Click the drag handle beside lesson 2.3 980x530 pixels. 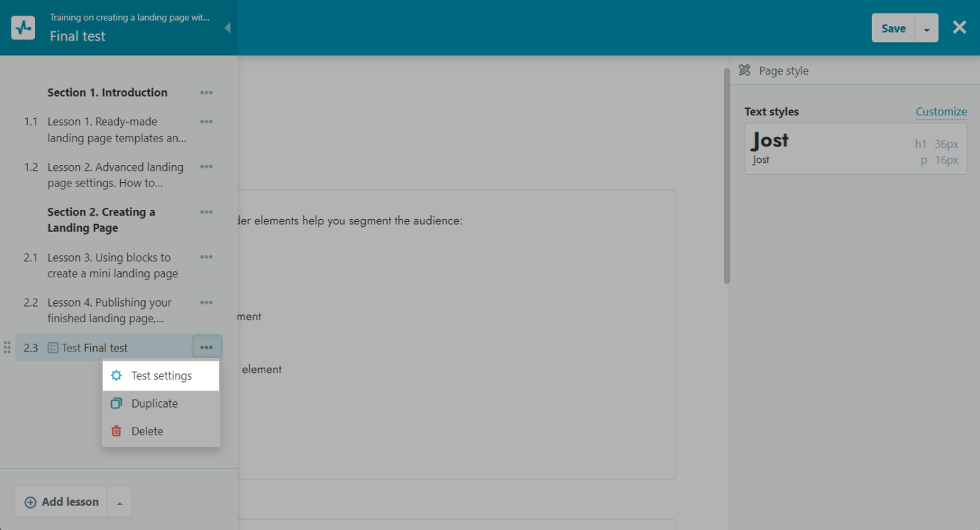pos(7,348)
